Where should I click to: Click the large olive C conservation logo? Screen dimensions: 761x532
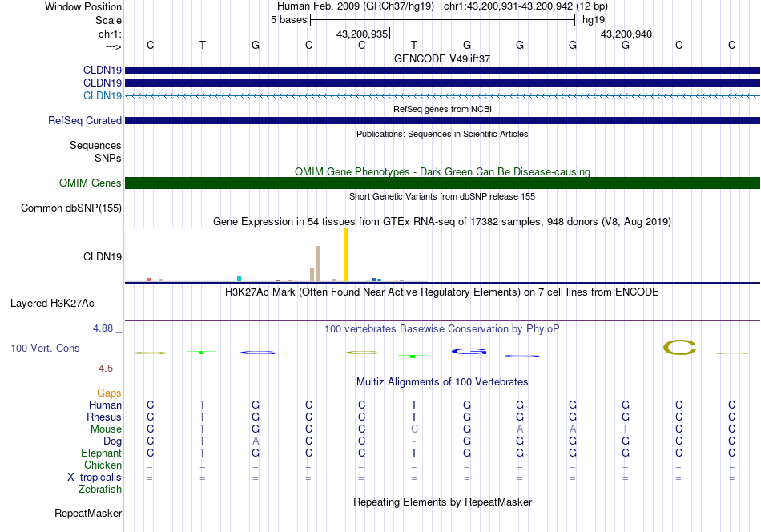[x=679, y=348]
